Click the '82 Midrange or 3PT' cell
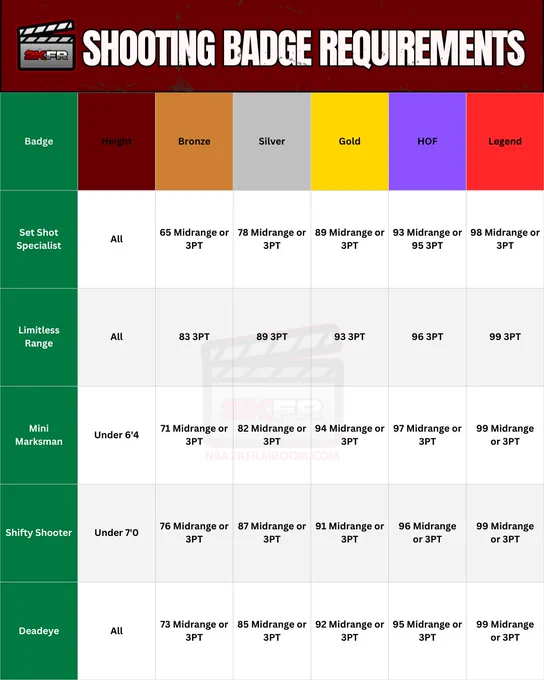 [272, 435]
